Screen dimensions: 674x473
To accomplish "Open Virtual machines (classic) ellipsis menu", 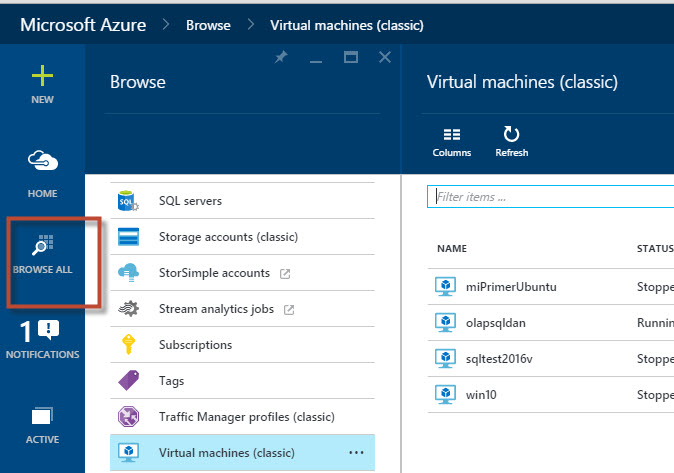I will click(356, 453).
